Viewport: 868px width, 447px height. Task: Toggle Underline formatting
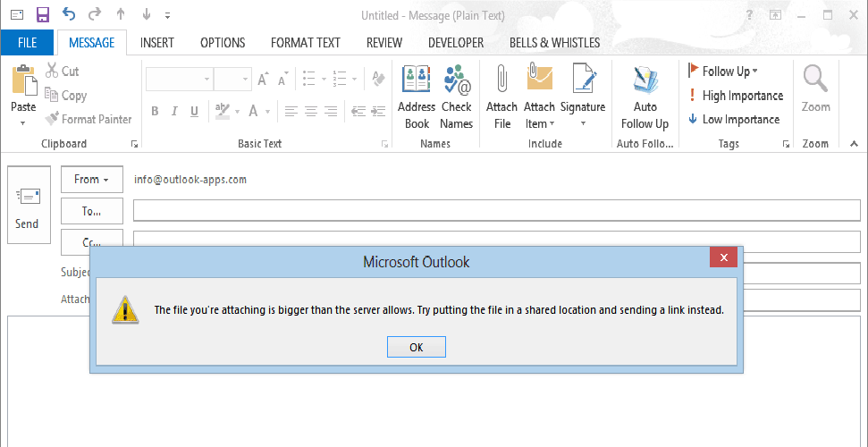(194, 112)
